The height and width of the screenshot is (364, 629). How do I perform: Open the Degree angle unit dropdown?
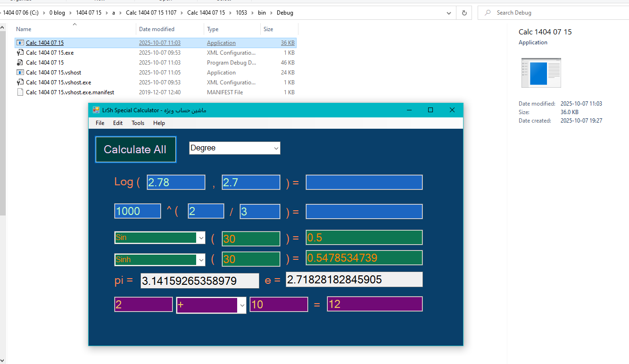pos(276,148)
